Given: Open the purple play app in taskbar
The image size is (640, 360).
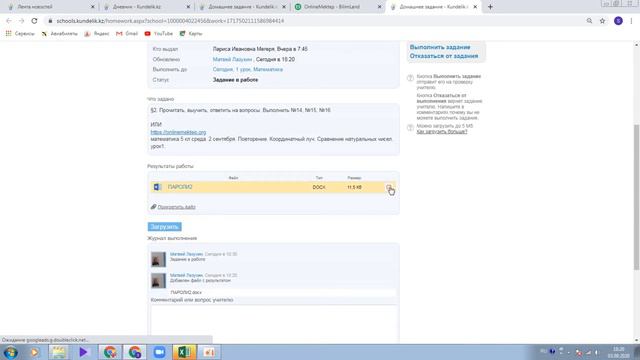Looking at the screenshot, I should (84, 352).
